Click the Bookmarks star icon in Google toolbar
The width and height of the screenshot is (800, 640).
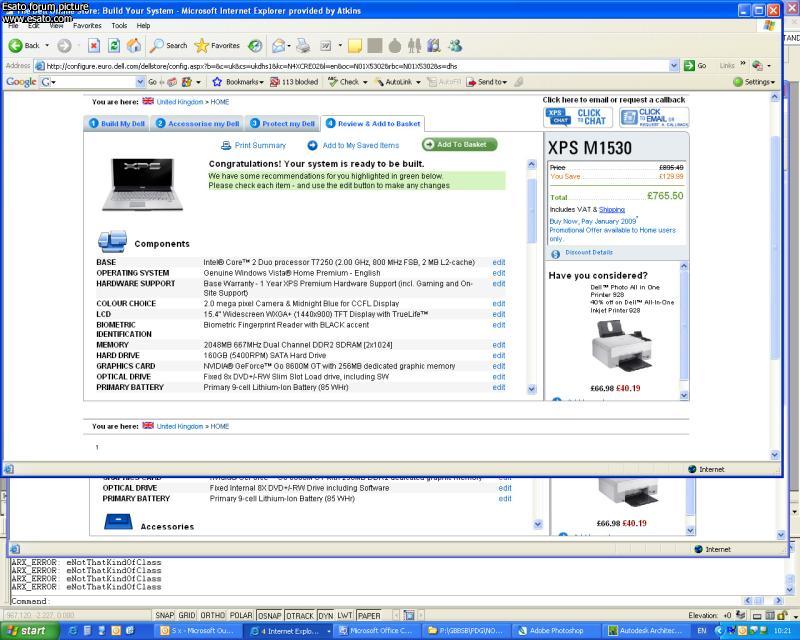coord(217,82)
